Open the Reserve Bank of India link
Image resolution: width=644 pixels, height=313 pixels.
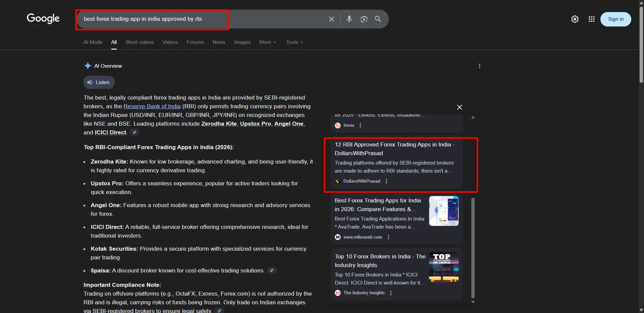[x=152, y=106]
